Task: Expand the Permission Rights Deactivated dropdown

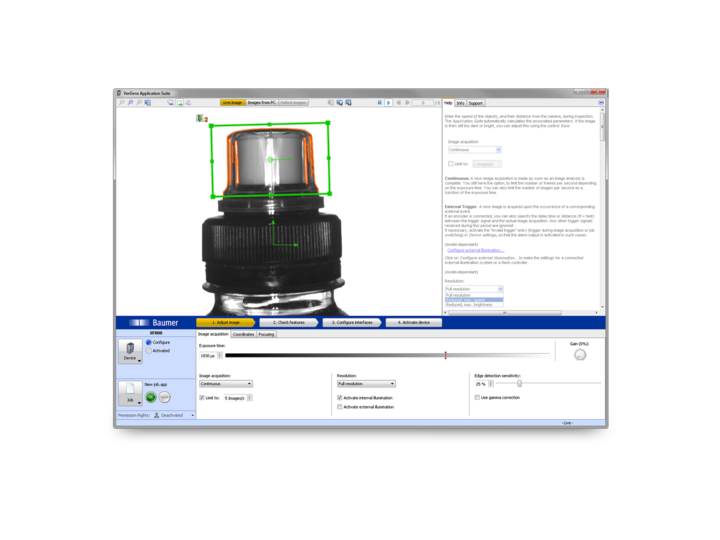Action: pyautogui.click(x=173, y=414)
